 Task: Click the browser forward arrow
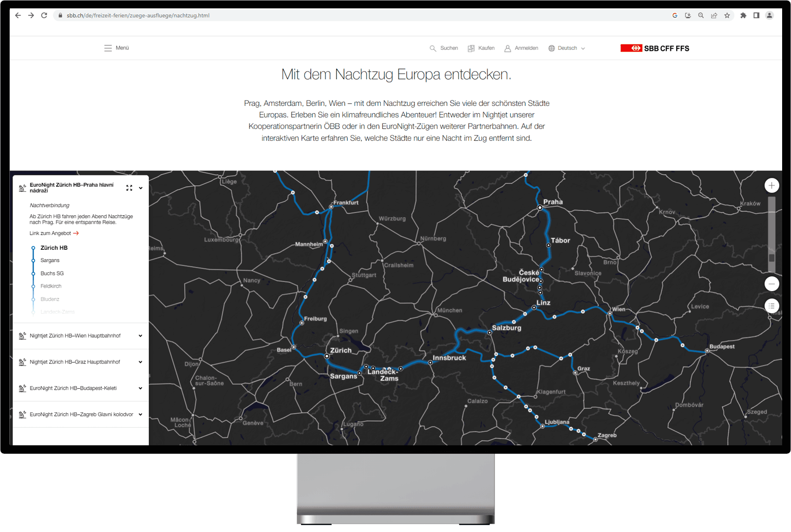[31, 15]
